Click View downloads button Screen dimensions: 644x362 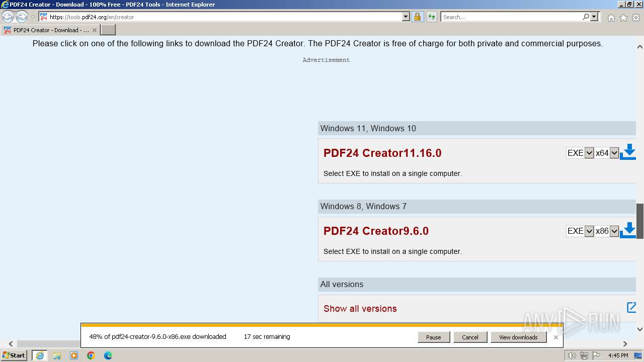tap(518, 337)
